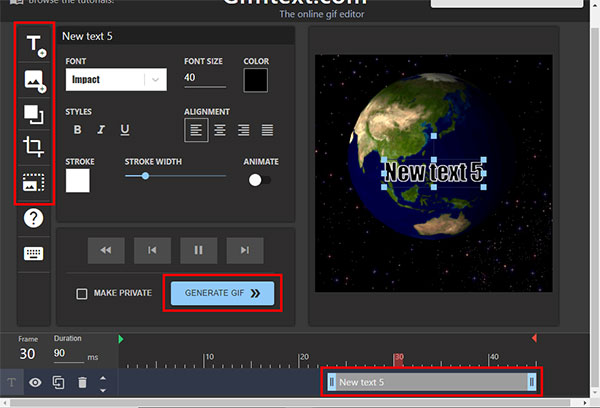Check the Make Private checkbox
Image resolution: width=600 pixels, height=408 pixels.
click(83, 294)
